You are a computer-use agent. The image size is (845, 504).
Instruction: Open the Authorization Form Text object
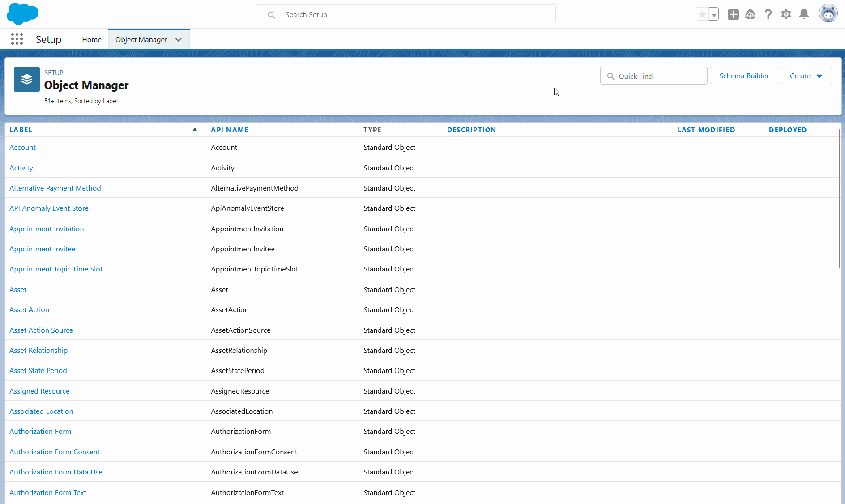pos(48,493)
